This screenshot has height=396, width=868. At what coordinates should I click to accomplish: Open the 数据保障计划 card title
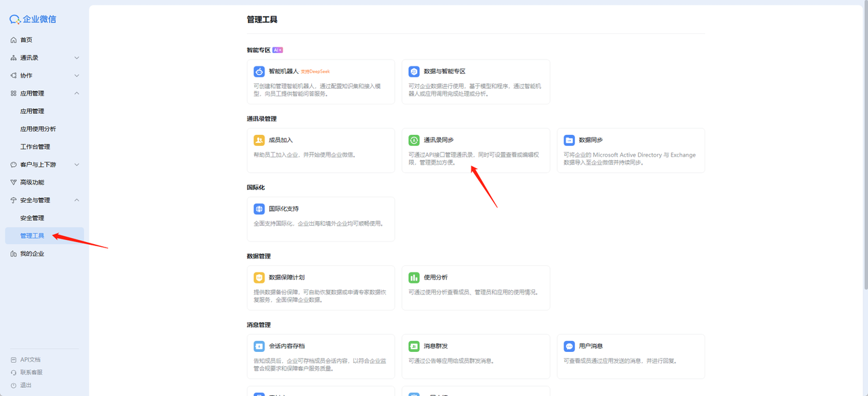click(x=287, y=277)
